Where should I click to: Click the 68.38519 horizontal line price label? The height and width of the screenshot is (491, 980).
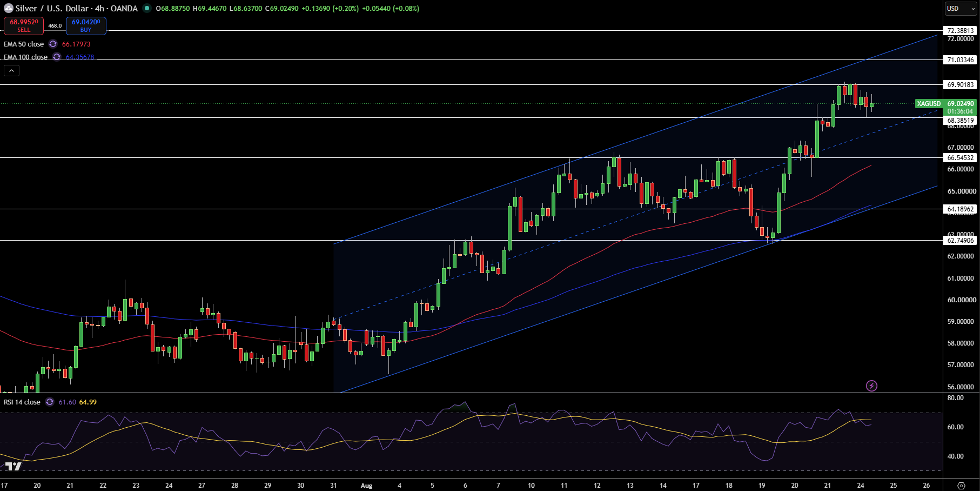click(x=961, y=121)
